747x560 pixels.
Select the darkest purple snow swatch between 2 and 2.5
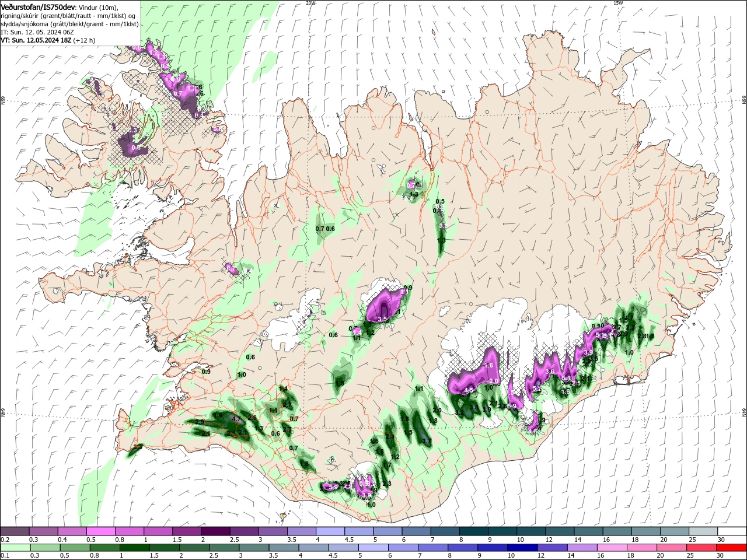[x=215, y=531]
